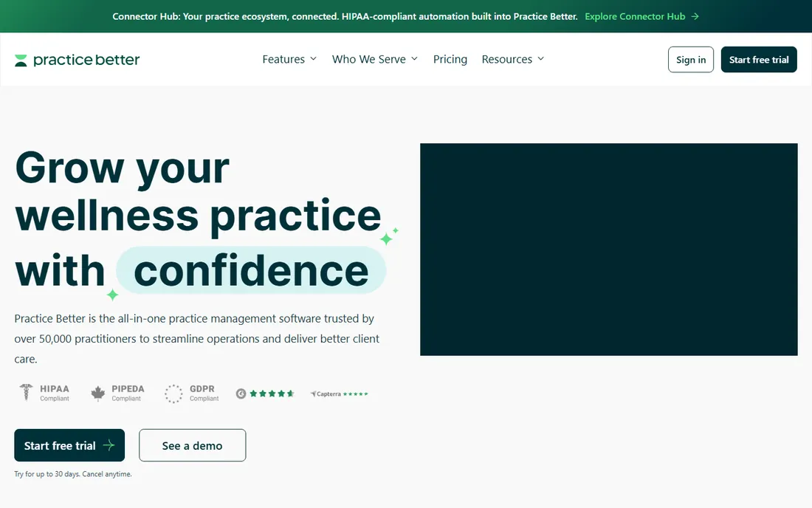This screenshot has width=812, height=508.
Task: Click the HIPAA Compliant label
Action: (55, 393)
